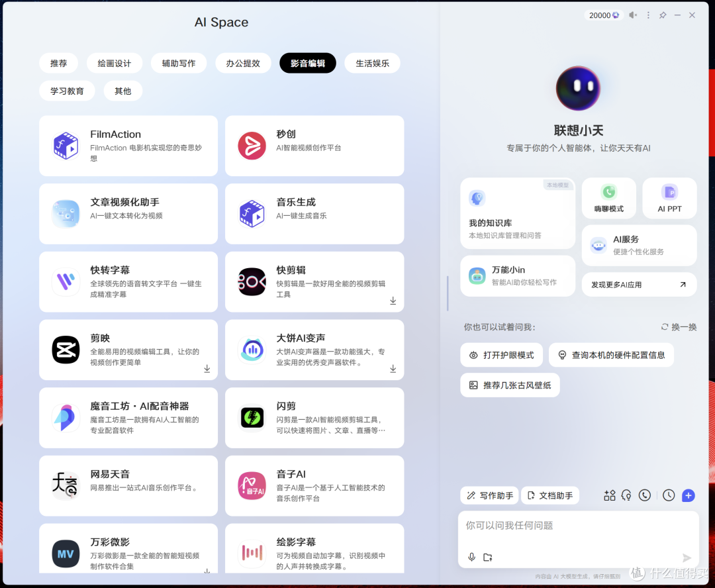Open the 写作助手 assistant
The width and height of the screenshot is (715, 588).
pos(489,495)
